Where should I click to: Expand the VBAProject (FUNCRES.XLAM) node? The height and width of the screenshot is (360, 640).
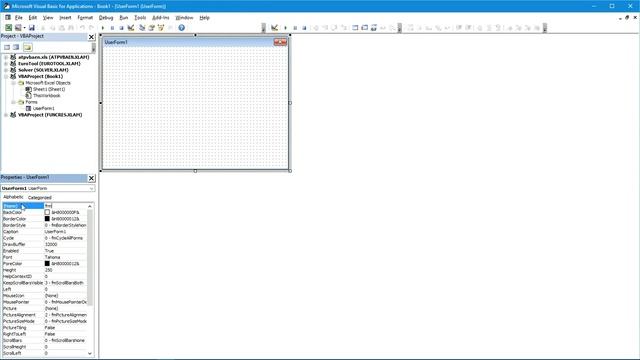click(6, 115)
